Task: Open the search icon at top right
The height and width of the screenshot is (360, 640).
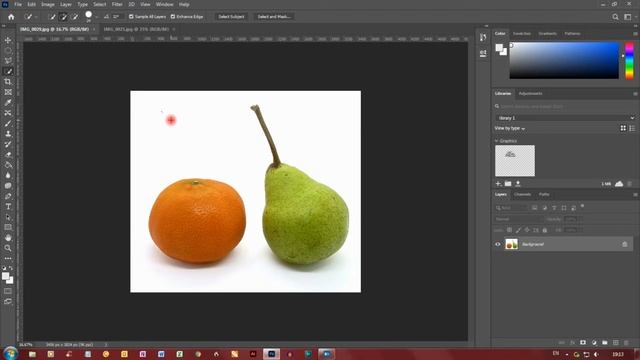Action: pyautogui.click(x=615, y=17)
